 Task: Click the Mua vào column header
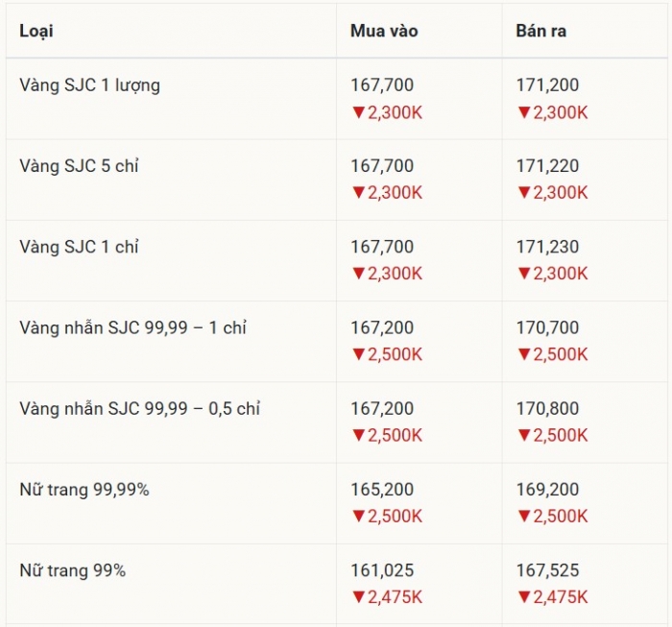[384, 31]
